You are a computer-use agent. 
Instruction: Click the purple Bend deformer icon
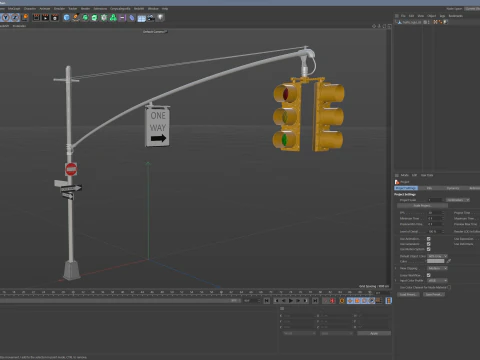tap(122, 17)
